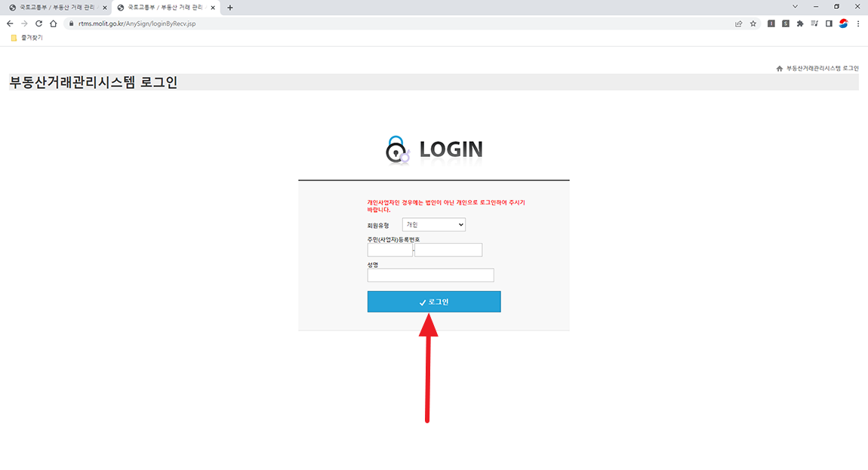Open the profile avatar icon
Viewport: 868px width, 470px height.
pyautogui.click(x=843, y=24)
